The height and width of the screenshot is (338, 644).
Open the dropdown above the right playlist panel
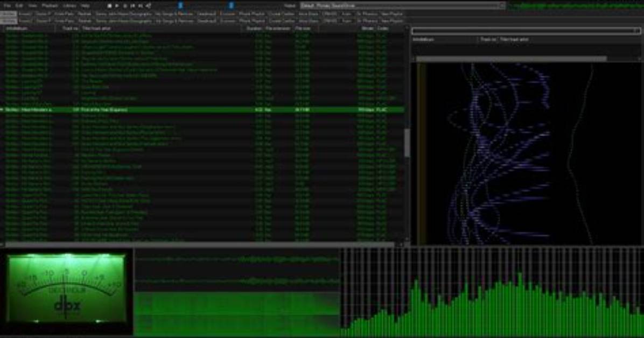coord(526,31)
